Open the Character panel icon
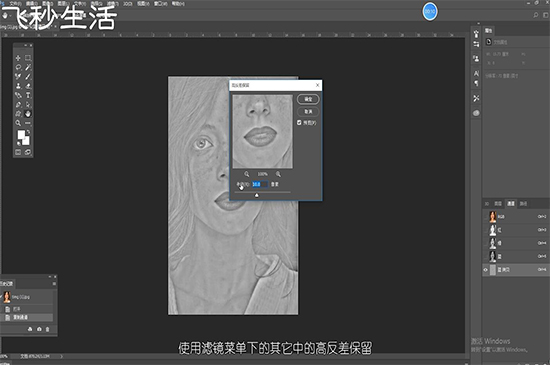 [x=476, y=73]
